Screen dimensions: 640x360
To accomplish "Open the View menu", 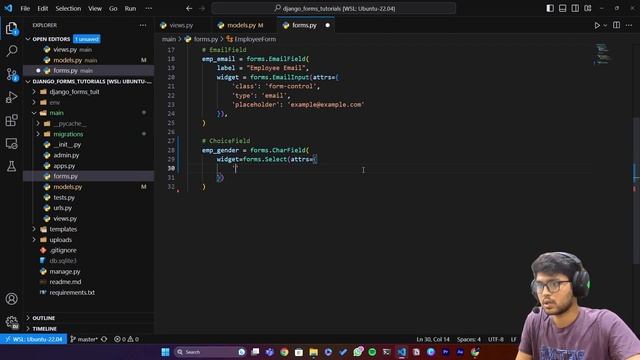I will (x=95, y=9).
